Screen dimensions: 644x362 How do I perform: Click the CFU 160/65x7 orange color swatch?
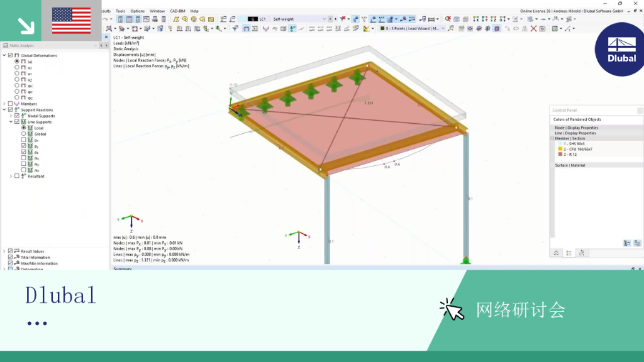point(560,149)
